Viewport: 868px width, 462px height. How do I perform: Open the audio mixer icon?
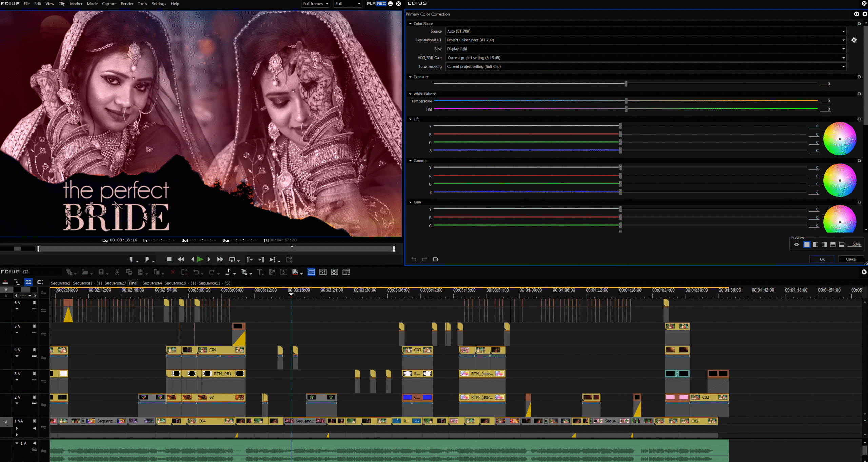tap(323, 272)
